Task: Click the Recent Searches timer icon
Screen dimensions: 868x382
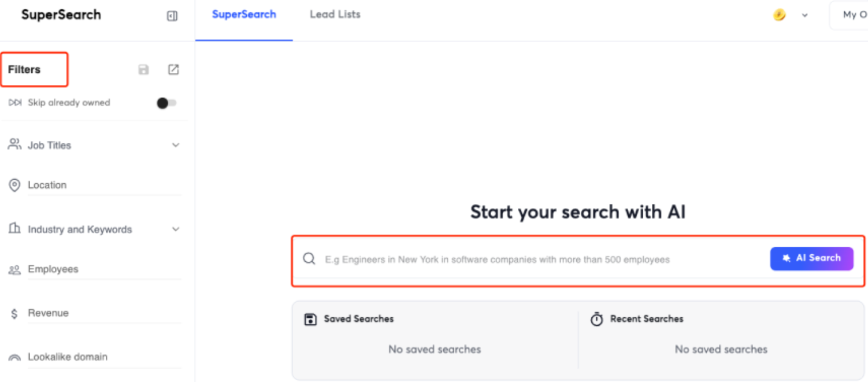Action: click(596, 319)
